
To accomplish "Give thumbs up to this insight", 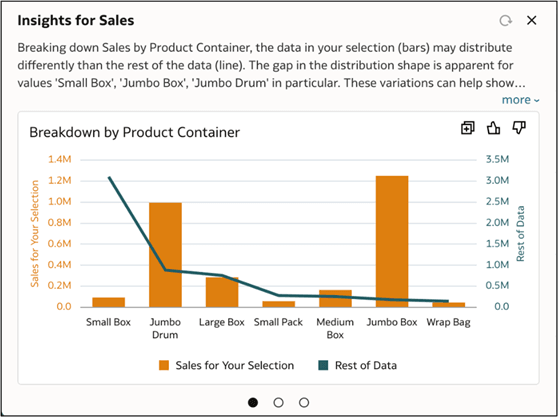I will [x=493, y=128].
